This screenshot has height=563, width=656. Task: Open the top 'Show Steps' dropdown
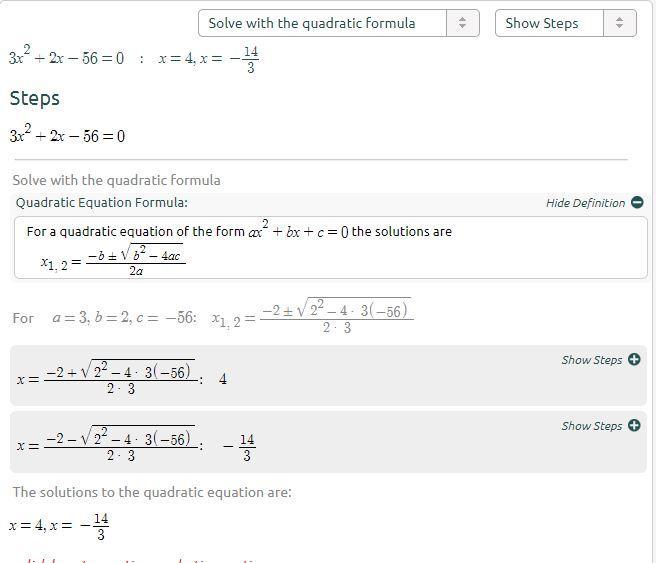pyautogui.click(x=566, y=23)
